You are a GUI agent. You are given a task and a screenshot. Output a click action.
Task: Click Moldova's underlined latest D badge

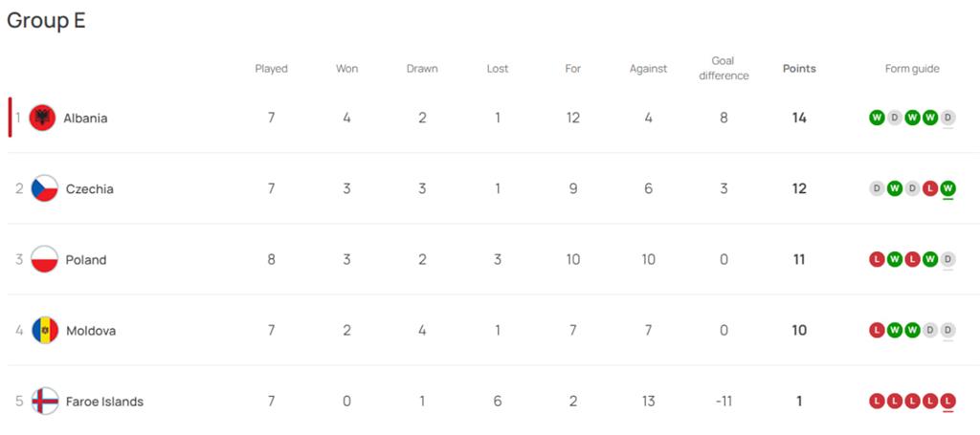tap(947, 331)
